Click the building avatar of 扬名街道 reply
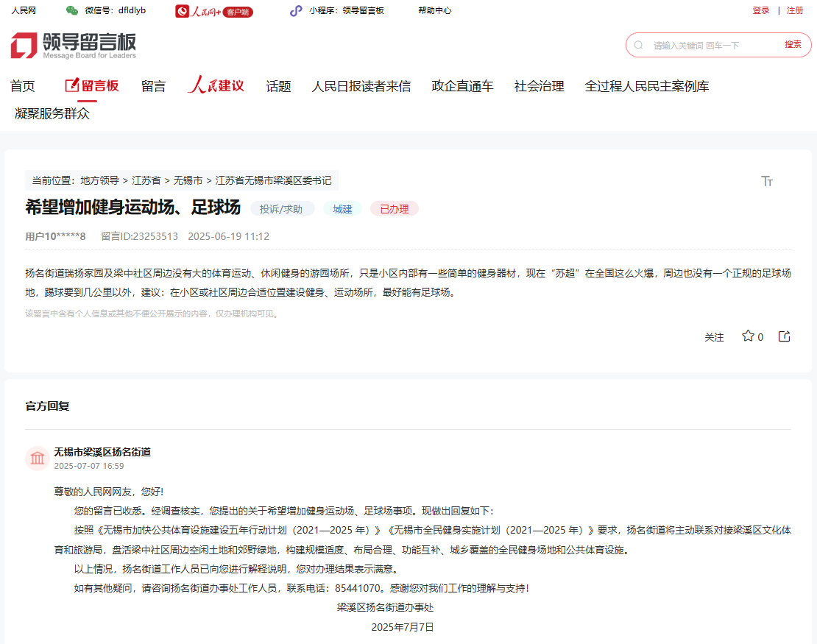The height and width of the screenshot is (644, 817). tap(38, 458)
